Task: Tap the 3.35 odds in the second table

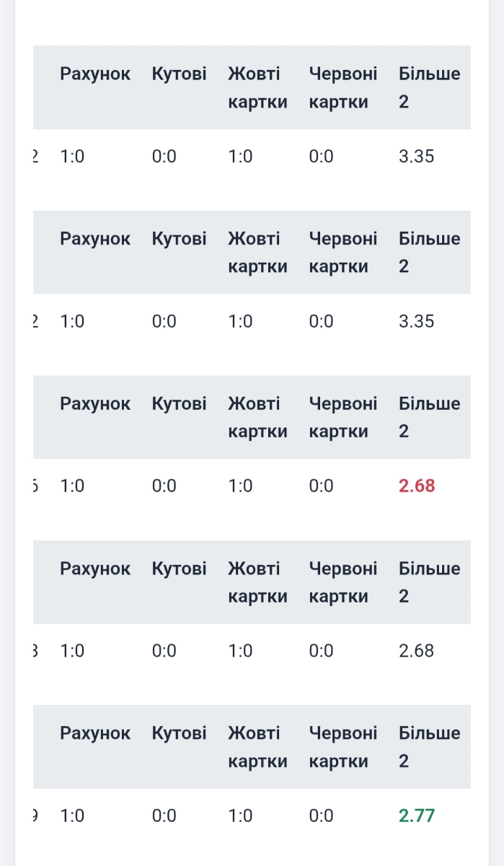Action: (x=416, y=320)
